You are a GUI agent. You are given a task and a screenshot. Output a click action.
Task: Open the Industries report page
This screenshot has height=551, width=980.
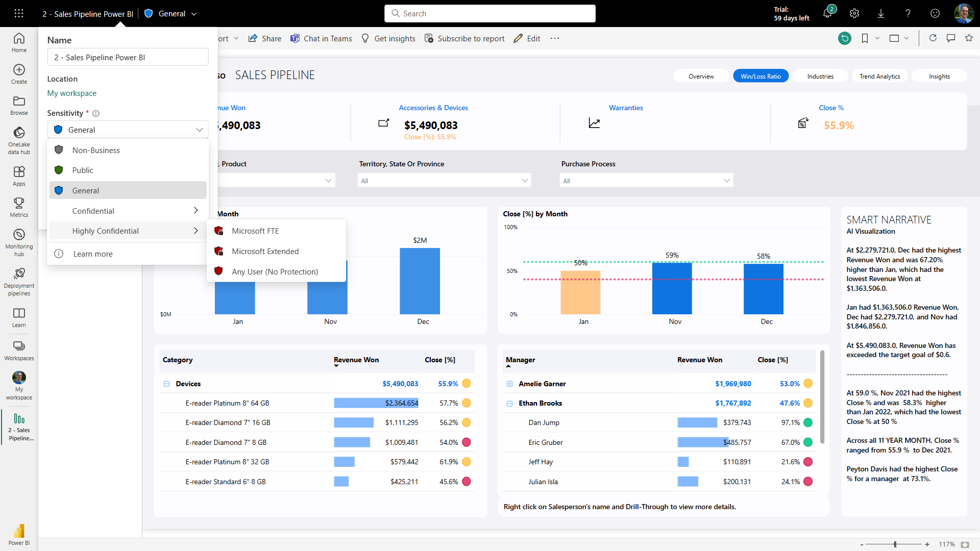(x=820, y=76)
